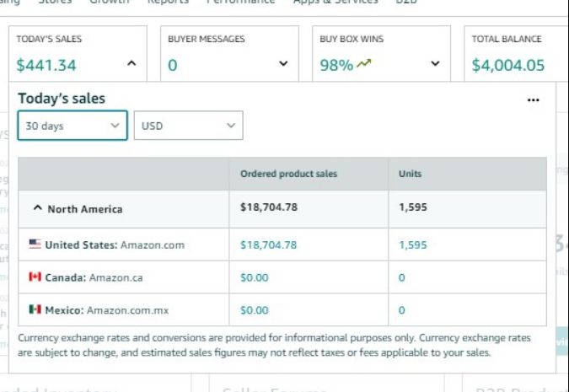Open the Growth menu
The image size is (569, 392).
pyautogui.click(x=110, y=2)
